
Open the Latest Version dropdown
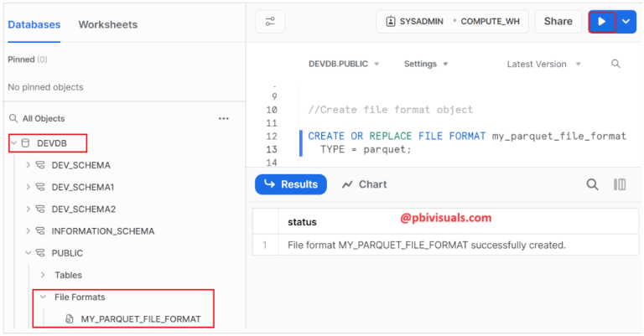point(543,64)
